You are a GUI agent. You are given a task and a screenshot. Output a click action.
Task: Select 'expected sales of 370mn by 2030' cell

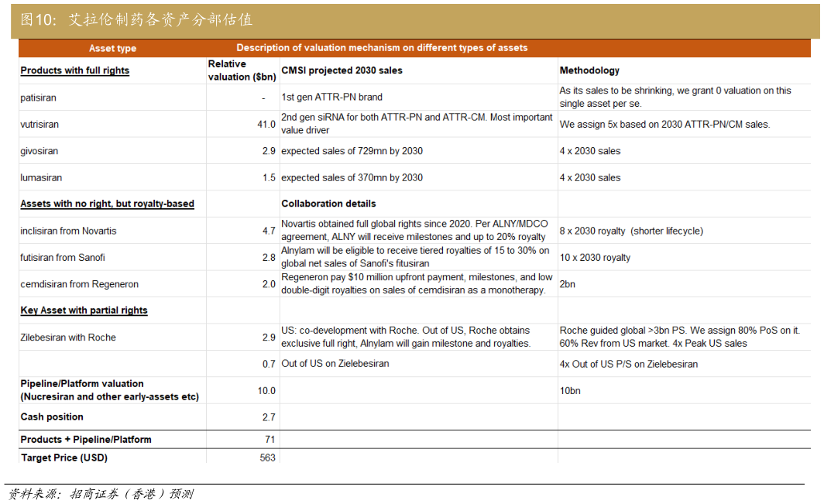(x=352, y=177)
